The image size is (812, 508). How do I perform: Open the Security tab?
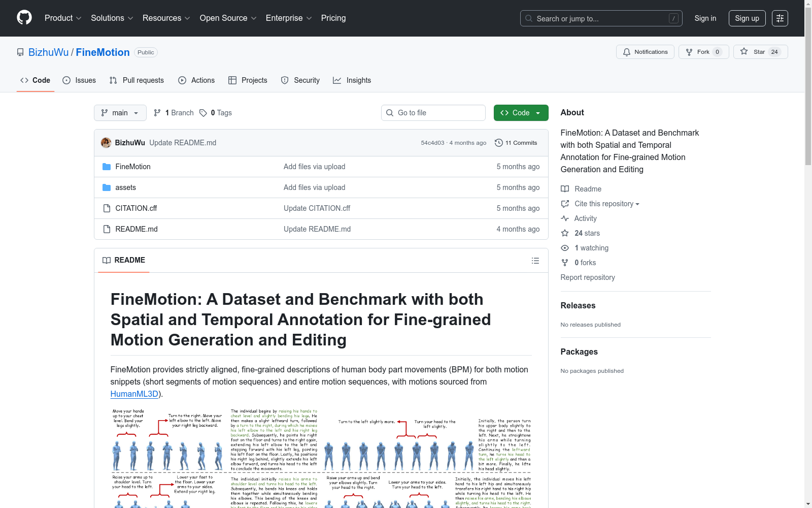[x=300, y=80]
